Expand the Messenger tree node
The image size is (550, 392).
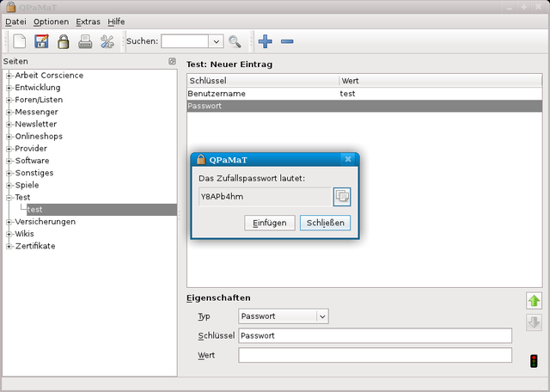(9, 112)
